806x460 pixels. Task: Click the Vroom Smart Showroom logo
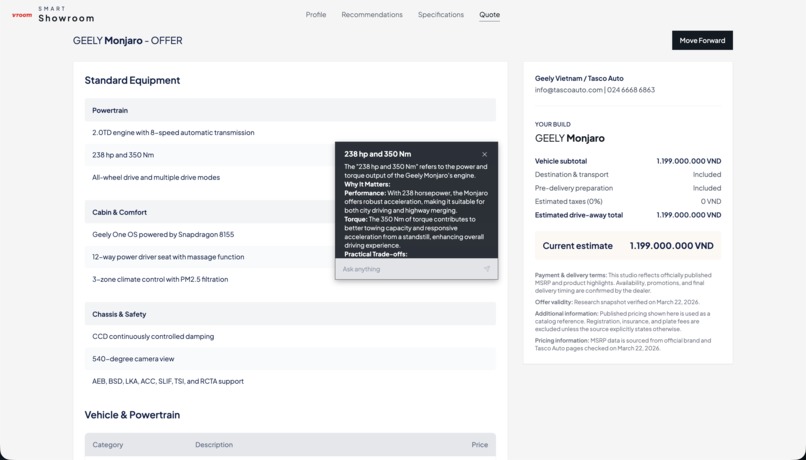point(53,14)
